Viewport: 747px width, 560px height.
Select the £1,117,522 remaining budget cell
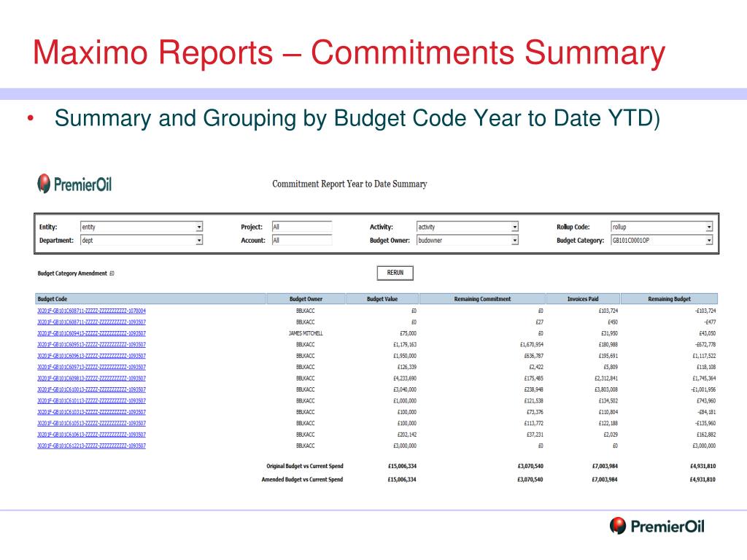(704, 356)
